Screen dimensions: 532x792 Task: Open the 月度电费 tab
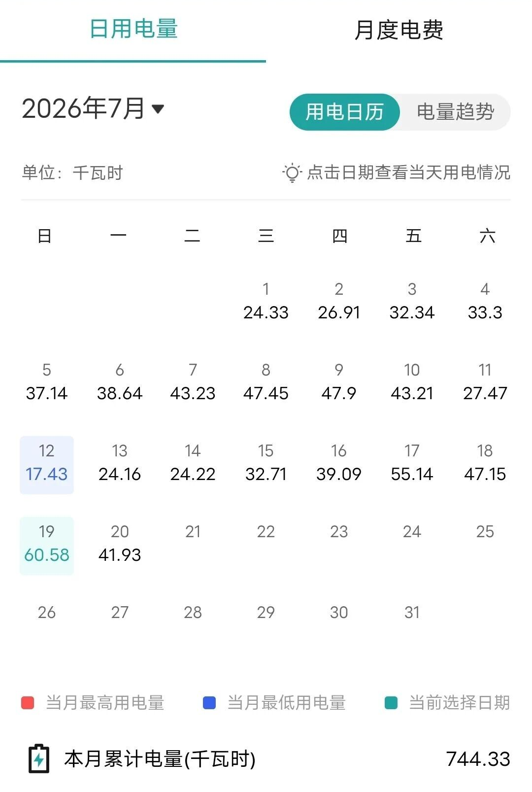point(399,30)
